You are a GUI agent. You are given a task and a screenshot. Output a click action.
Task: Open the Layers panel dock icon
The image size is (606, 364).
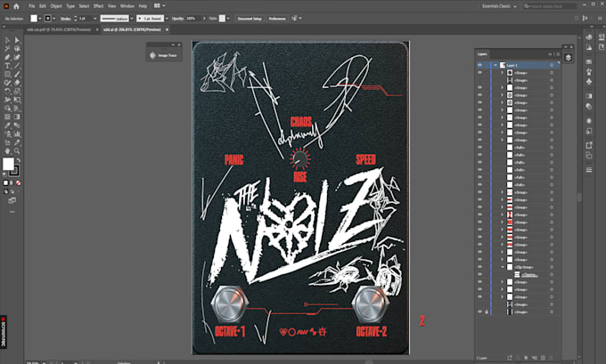[569, 58]
